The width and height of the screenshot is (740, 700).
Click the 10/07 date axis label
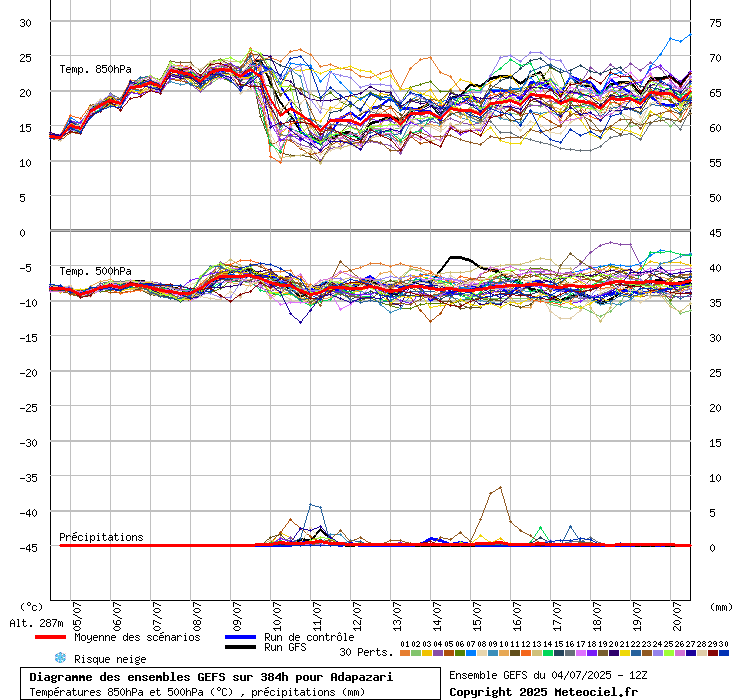coord(277,616)
